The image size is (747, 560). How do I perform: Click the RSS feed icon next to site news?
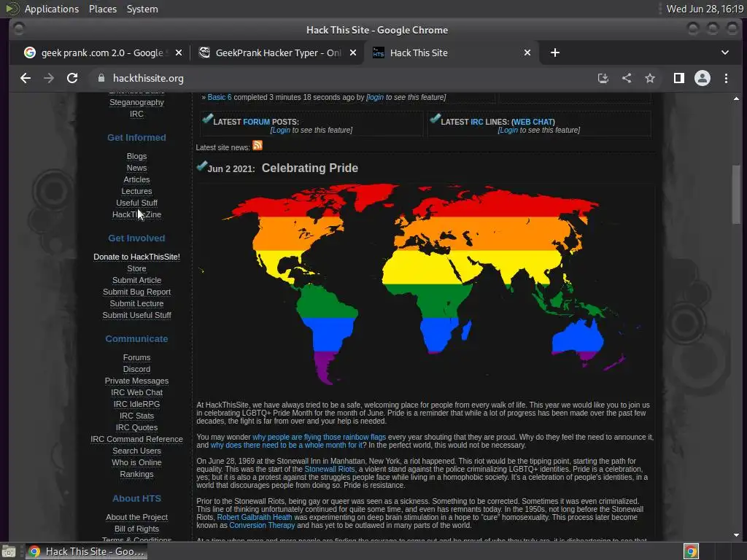pyautogui.click(x=258, y=145)
